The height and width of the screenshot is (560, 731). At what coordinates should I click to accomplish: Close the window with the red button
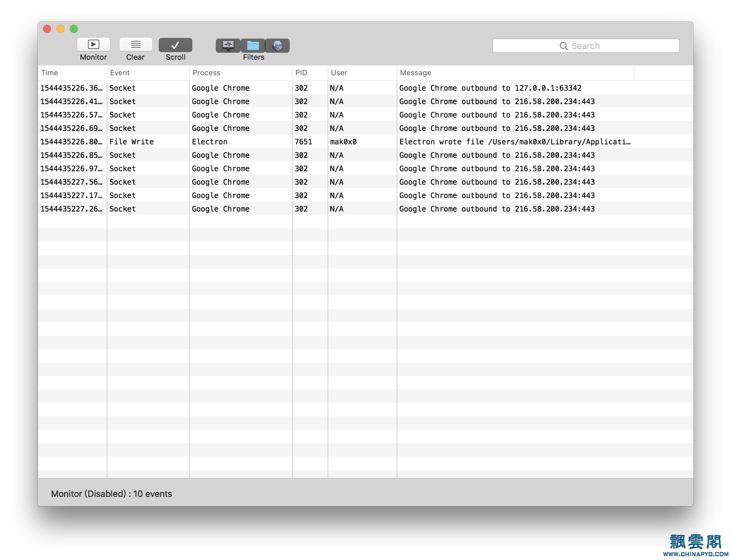(47, 29)
